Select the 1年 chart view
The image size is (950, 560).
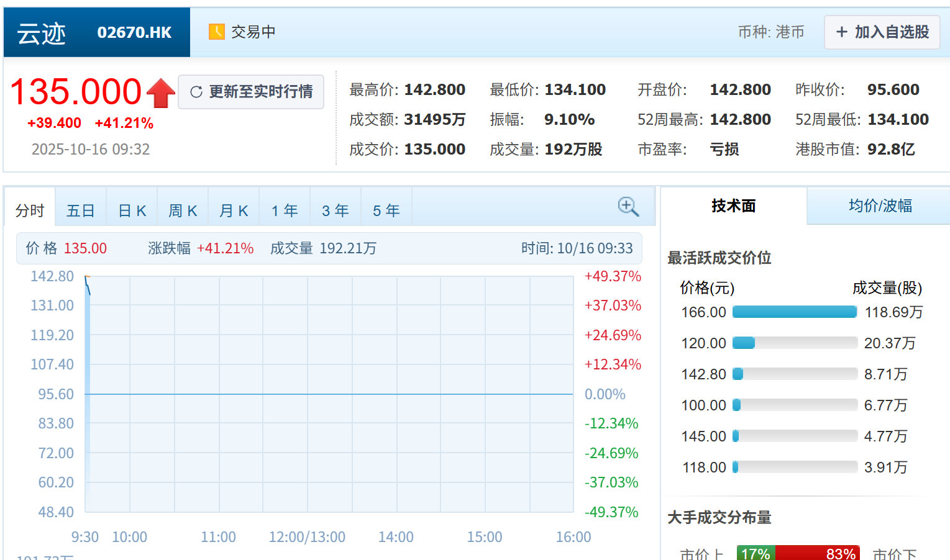pos(284,209)
